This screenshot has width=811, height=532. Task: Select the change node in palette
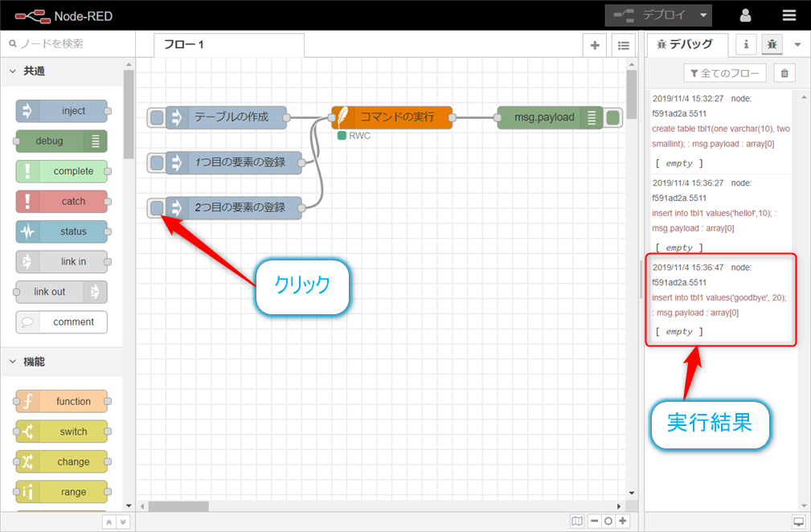(x=62, y=462)
